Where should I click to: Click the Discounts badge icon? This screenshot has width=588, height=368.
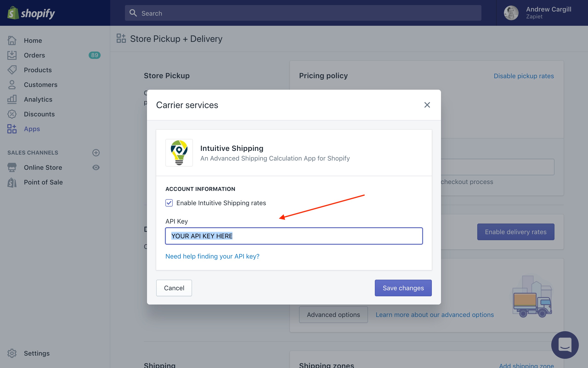click(12, 114)
